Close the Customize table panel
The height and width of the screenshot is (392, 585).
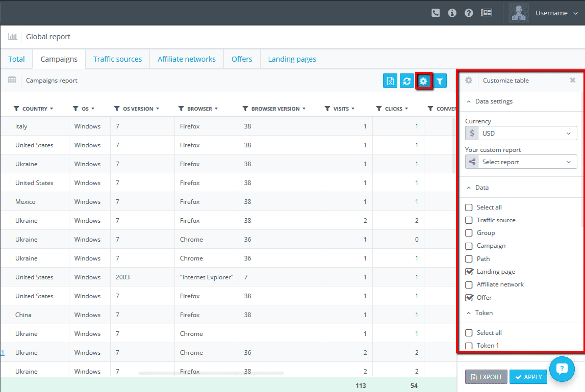coord(573,80)
